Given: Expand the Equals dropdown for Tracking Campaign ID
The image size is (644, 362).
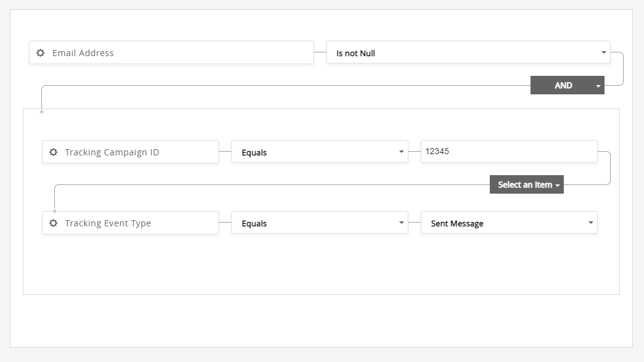Looking at the screenshot, I should (x=319, y=152).
